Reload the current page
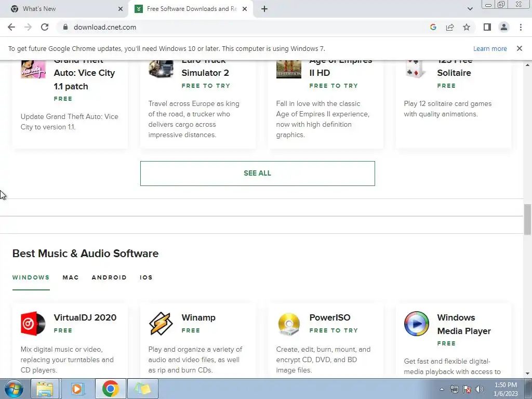The width and height of the screenshot is (532, 399). (45, 27)
